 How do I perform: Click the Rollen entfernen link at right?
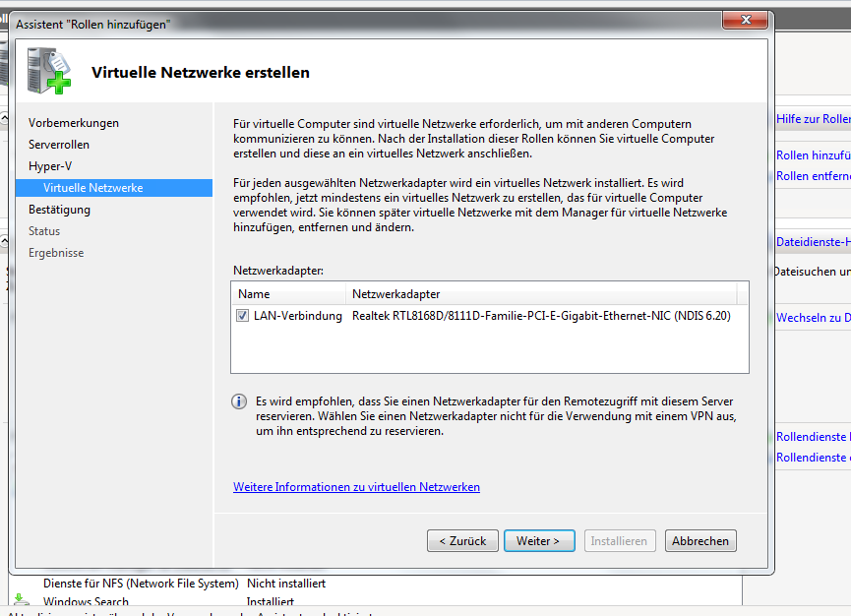tap(813, 176)
